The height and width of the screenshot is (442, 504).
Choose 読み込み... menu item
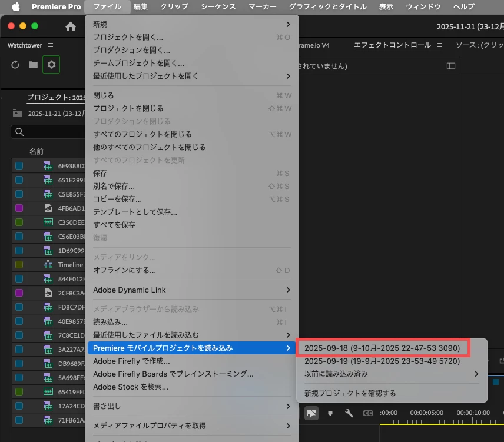pos(191,322)
